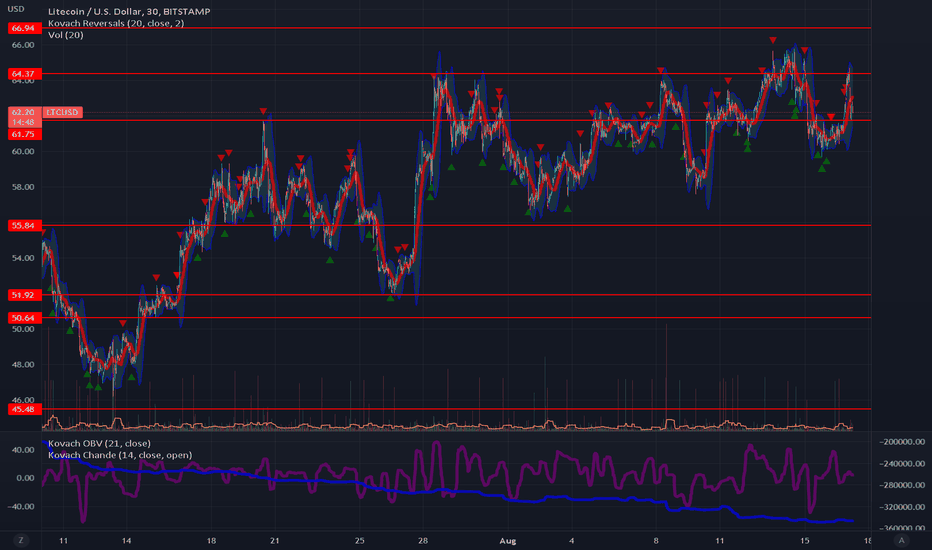
Task: Select the 64.37 horizontal line label
Action: click(24, 74)
